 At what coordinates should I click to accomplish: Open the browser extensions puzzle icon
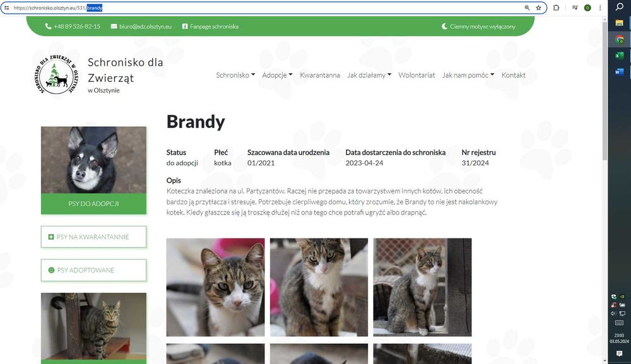point(556,8)
